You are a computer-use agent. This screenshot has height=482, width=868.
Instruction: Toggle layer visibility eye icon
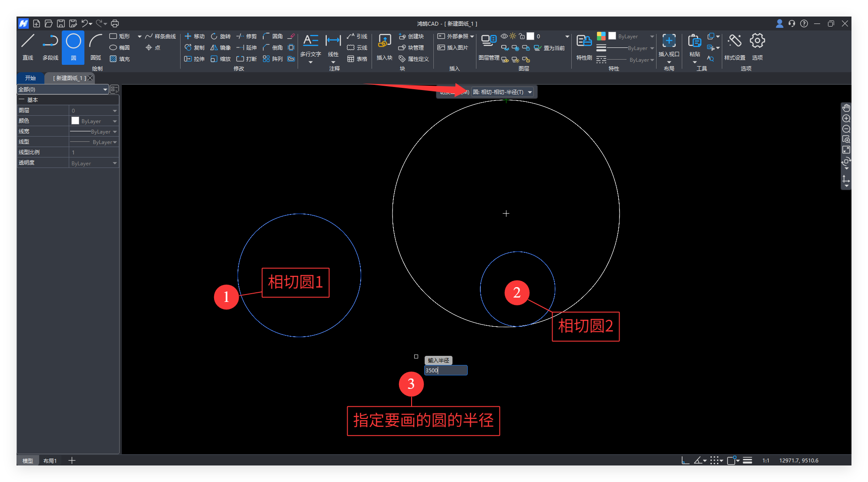pyautogui.click(x=504, y=36)
